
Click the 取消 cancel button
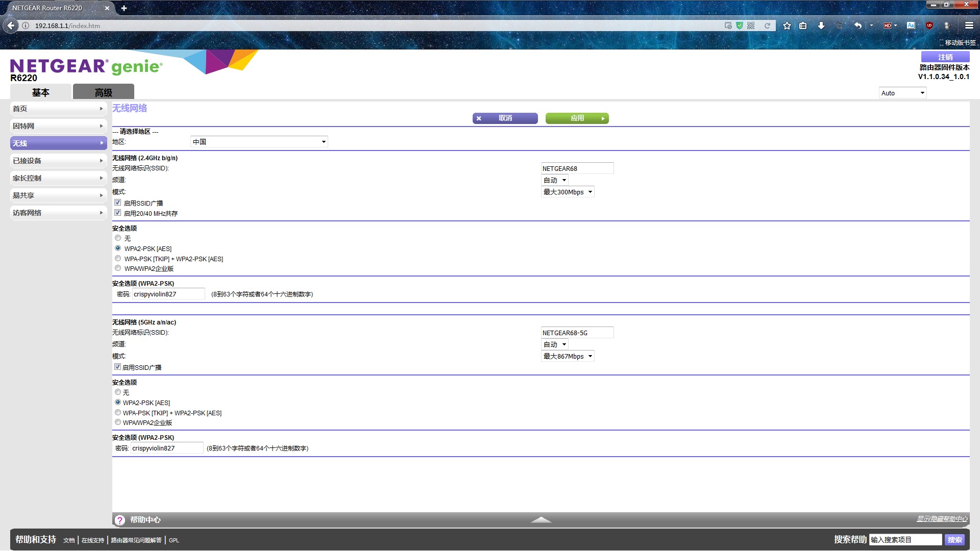[x=505, y=118]
